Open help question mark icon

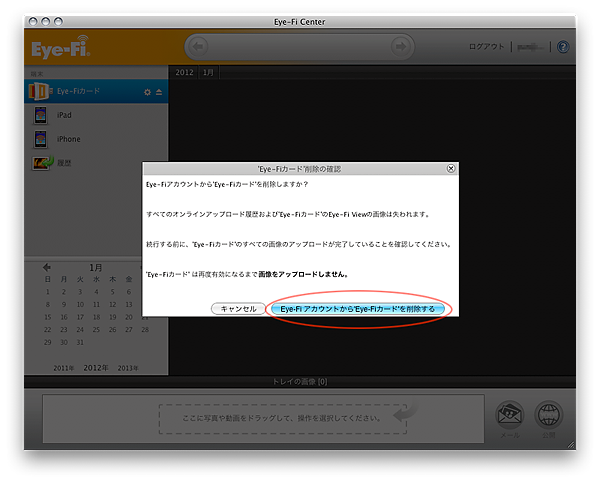point(563,47)
